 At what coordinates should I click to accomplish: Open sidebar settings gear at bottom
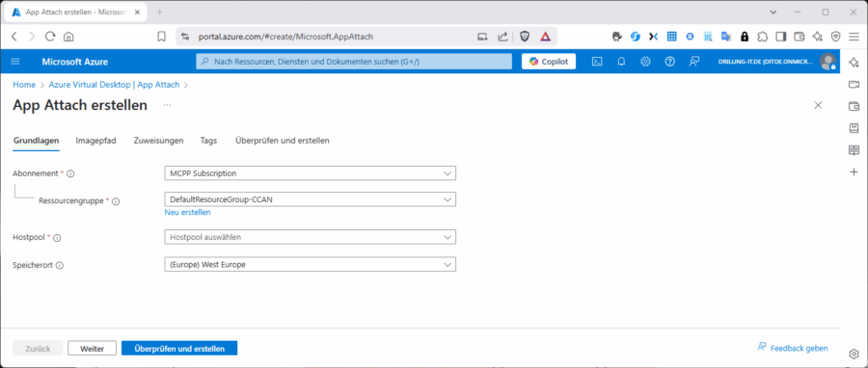pyautogui.click(x=854, y=354)
